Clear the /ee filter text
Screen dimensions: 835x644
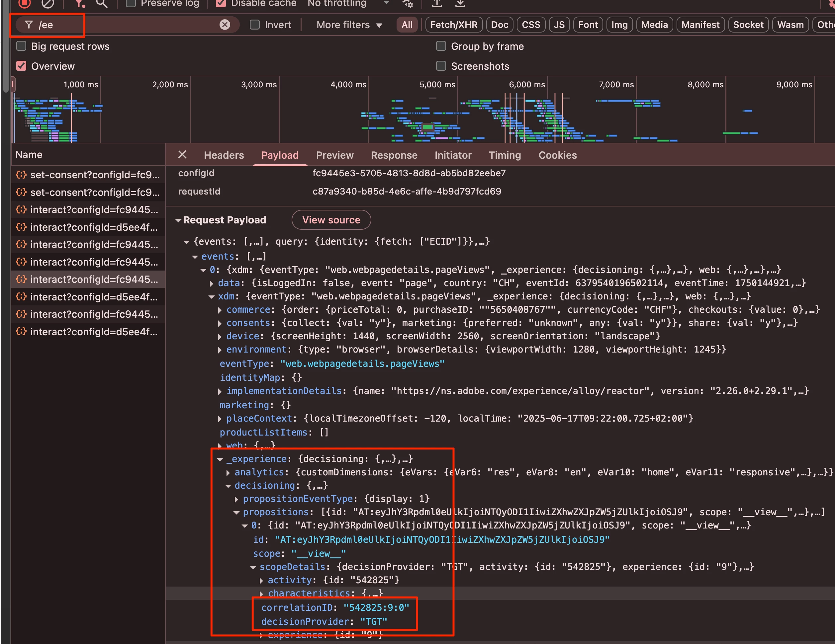tap(225, 25)
